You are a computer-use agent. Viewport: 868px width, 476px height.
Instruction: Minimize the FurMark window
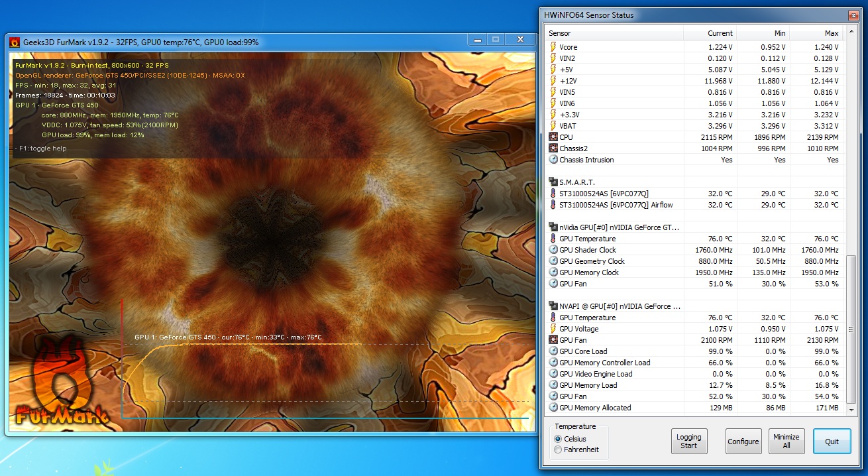pyautogui.click(x=478, y=40)
